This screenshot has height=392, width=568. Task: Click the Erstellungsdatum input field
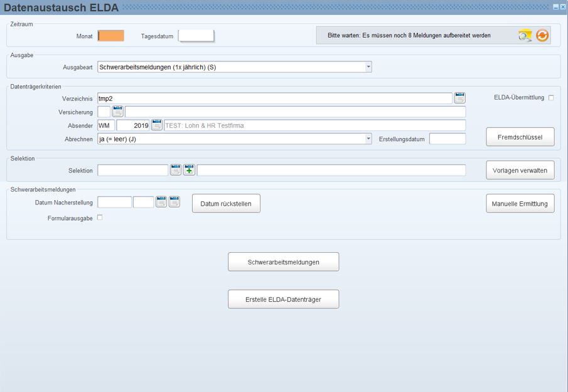[x=447, y=139]
